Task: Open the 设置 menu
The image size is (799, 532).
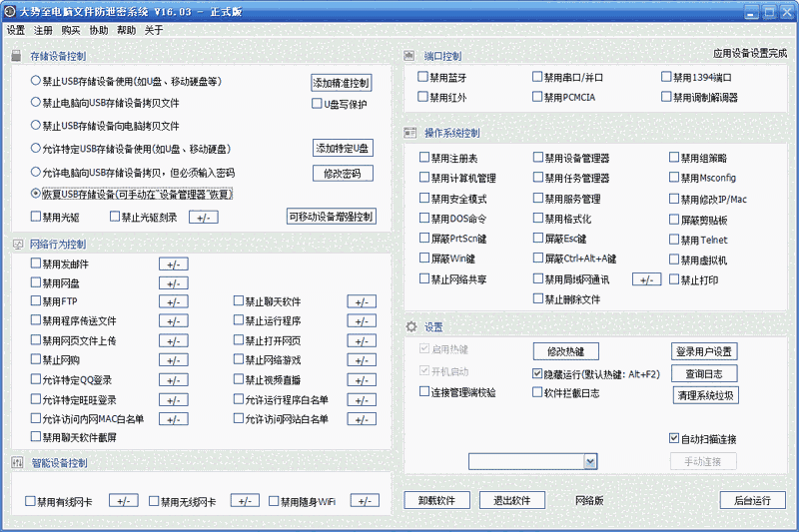Action: click(16, 30)
